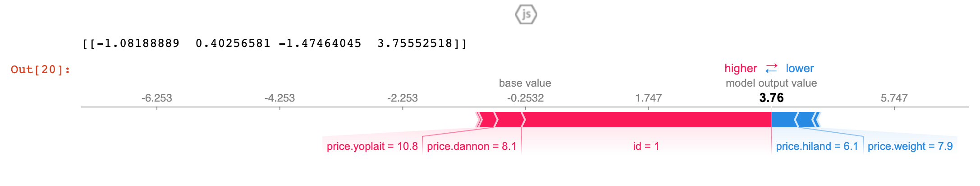
Task: Click the red "higher" legend label
Action: tap(740, 69)
